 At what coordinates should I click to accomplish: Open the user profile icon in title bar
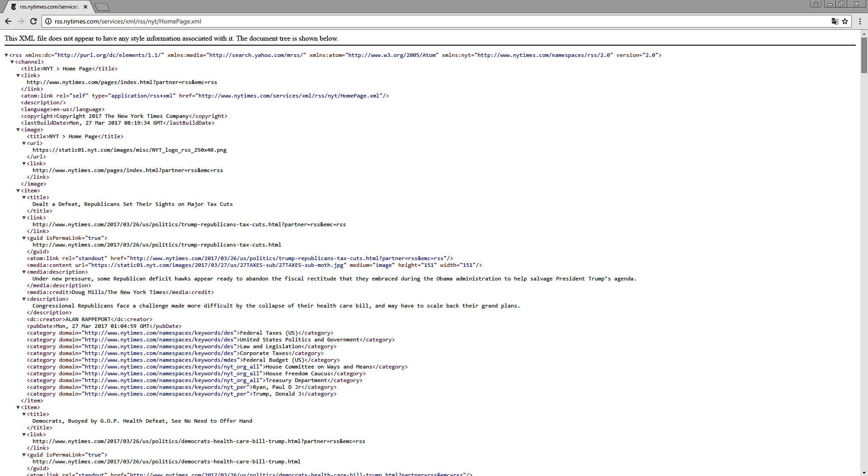pos(816,4)
